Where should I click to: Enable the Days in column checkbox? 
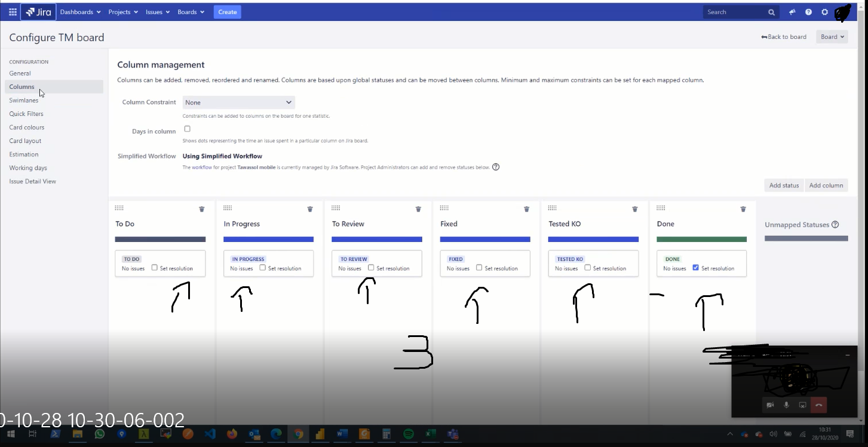point(187,129)
